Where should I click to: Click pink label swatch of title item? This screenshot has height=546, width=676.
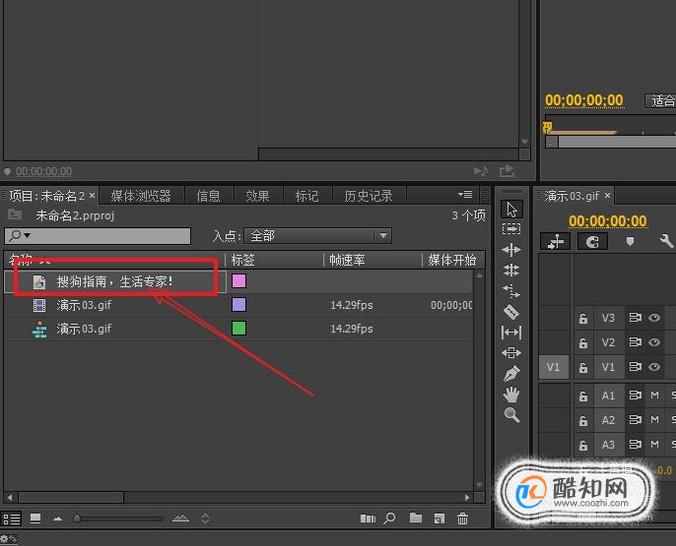239,281
